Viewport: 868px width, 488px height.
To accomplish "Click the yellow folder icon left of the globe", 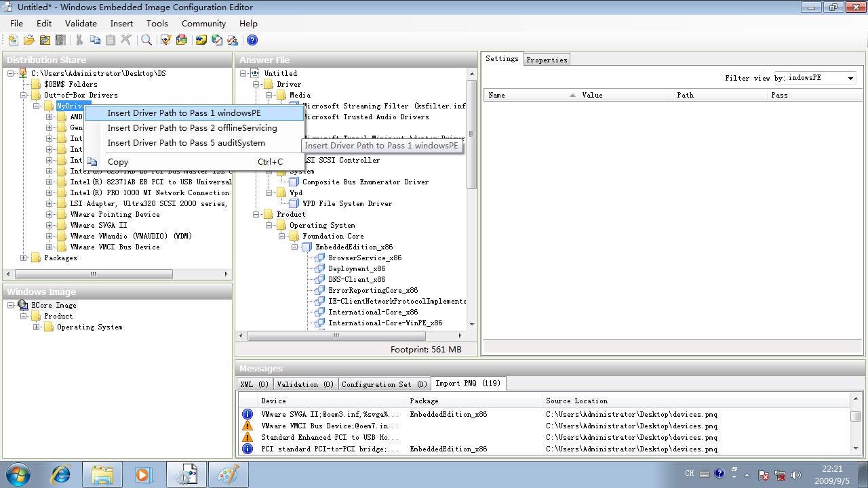I will point(201,40).
